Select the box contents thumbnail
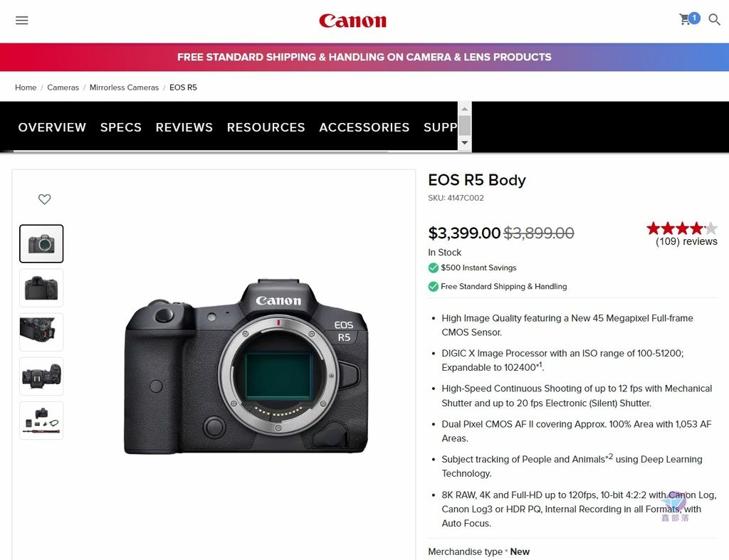This screenshot has height=560, width=729. [41, 420]
